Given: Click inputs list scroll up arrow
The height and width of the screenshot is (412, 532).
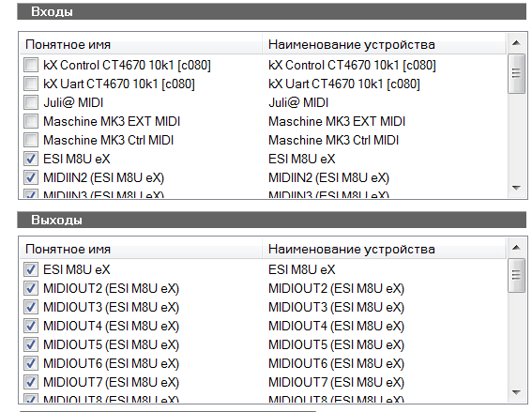Looking at the screenshot, I should [516, 43].
